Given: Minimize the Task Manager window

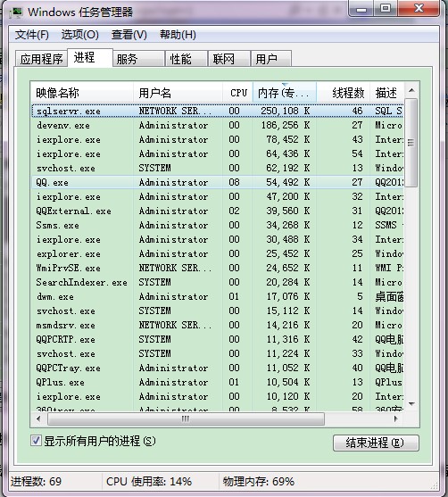Looking at the screenshot, I should (x=361, y=9).
